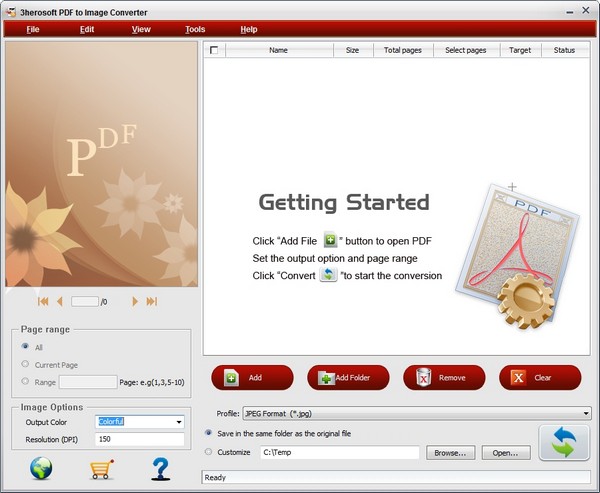The height and width of the screenshot is (493, 600).
Task: Open help with the question mark icon
Action: 159,469
